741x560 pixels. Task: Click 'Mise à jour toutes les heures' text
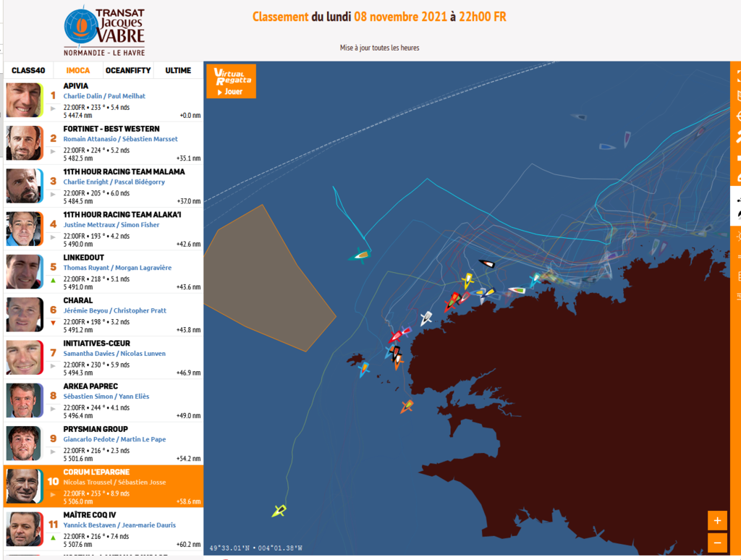379,48
